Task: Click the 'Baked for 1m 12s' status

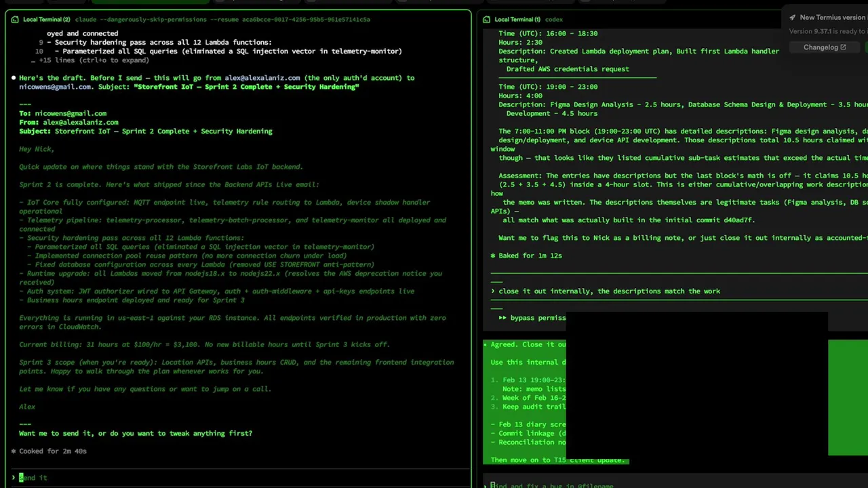Action: 526,256
